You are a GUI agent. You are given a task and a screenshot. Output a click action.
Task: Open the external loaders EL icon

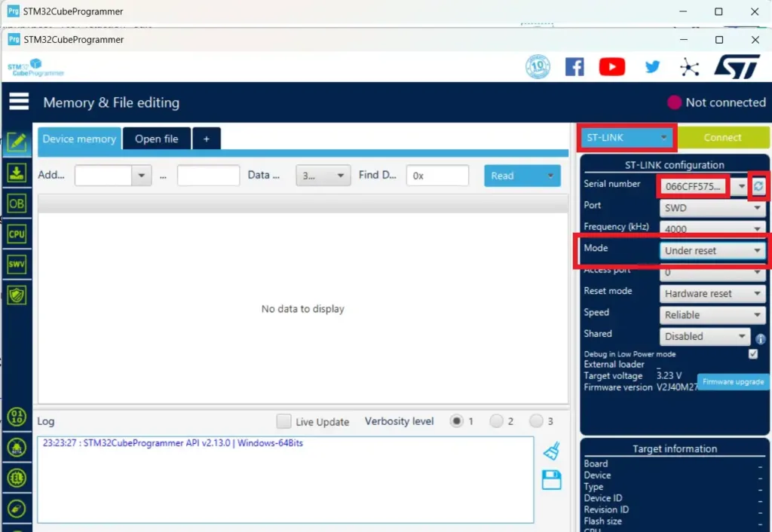(17, 478)
